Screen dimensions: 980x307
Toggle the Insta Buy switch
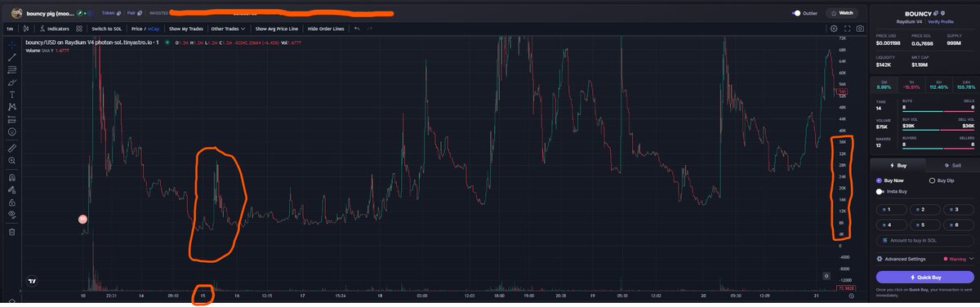(880, 191)
